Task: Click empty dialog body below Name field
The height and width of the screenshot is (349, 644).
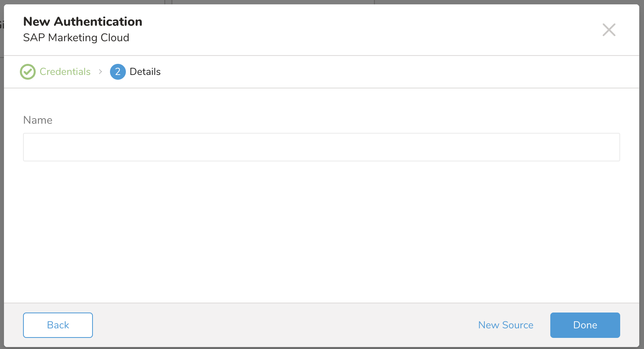Action: [321, 230]
